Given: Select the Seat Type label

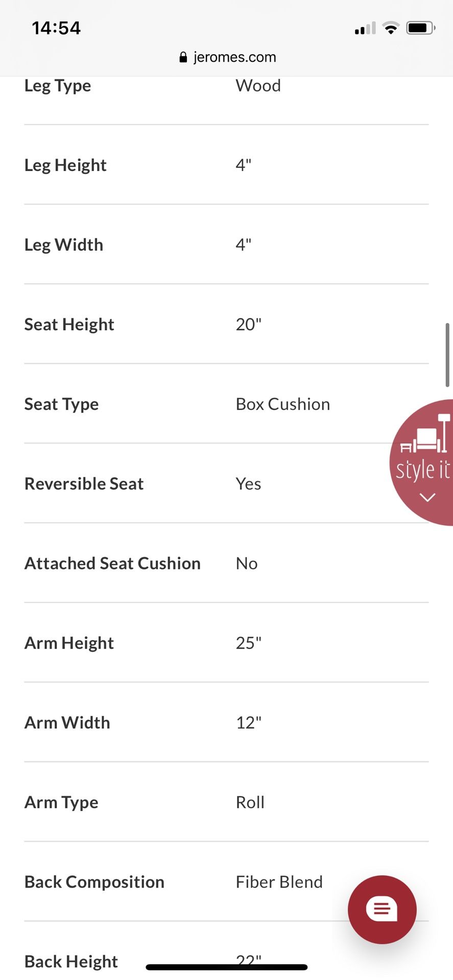Looking at the screenshot, I should [62, 404].
